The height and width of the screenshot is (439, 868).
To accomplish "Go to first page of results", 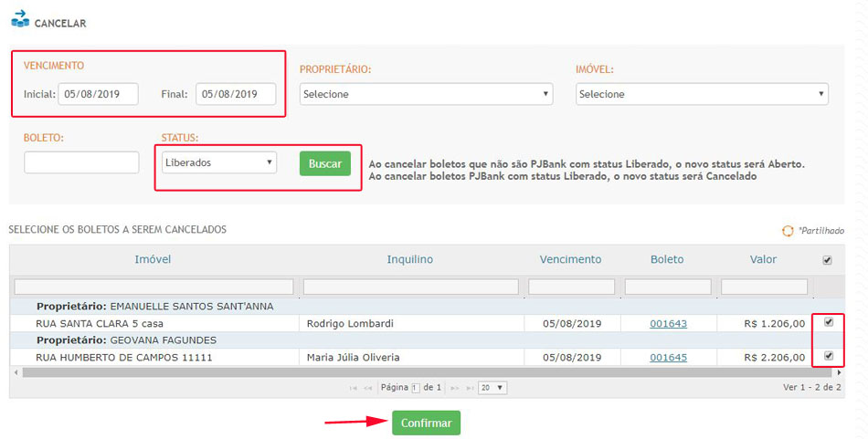I will coord(354,388).
